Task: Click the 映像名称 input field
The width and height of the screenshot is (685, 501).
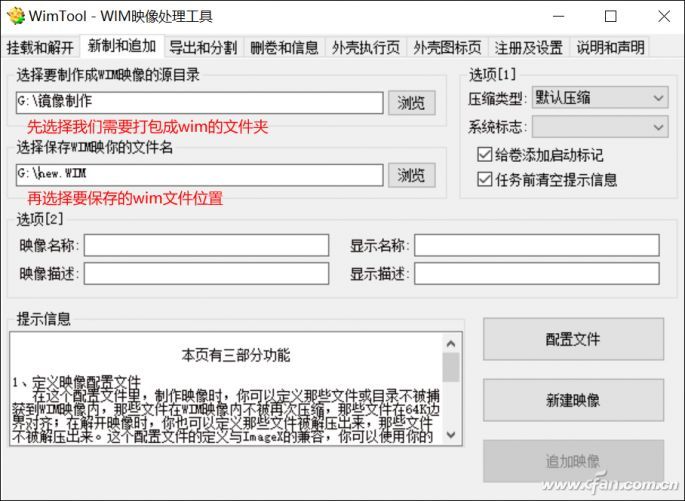Action: point(206,245)
